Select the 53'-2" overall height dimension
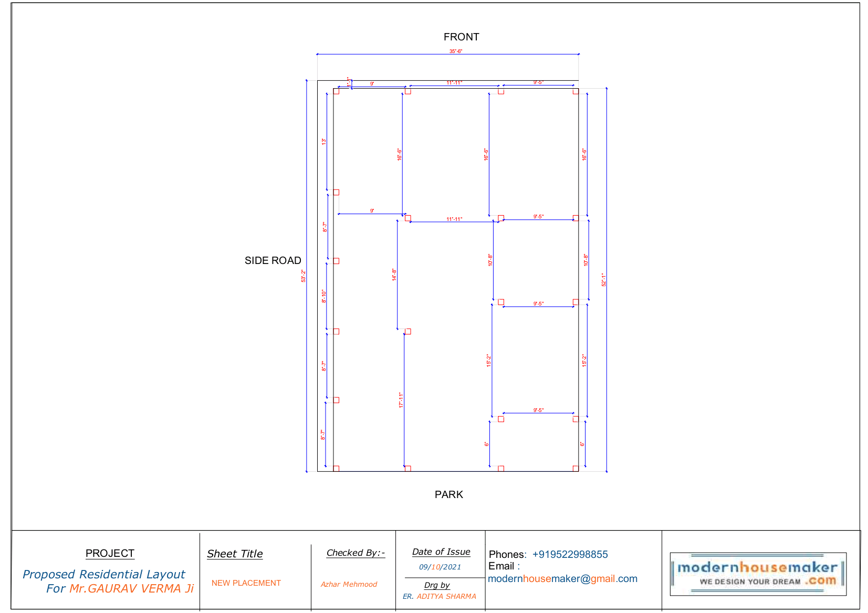 coord(303,276)
